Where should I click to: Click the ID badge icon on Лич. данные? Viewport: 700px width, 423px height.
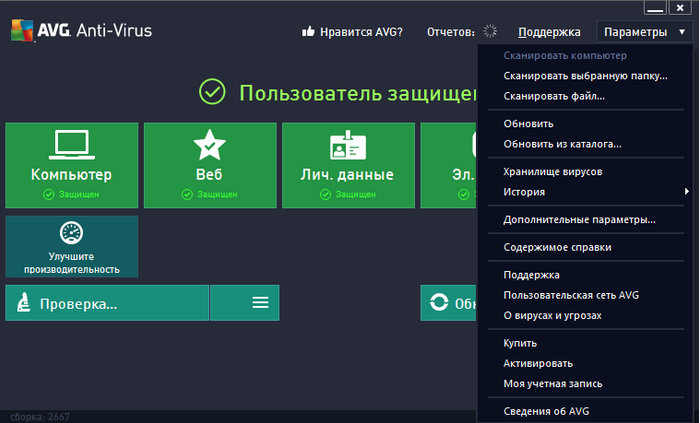click(348, 145)
